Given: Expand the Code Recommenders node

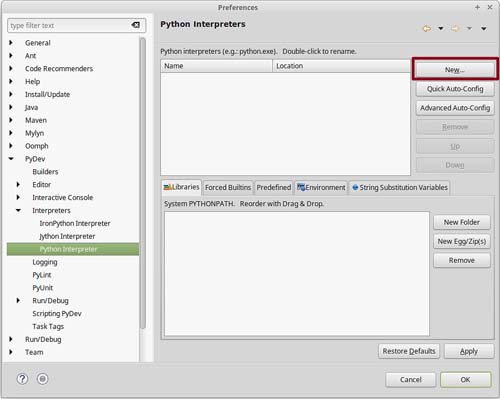Looking at the screenshot, I should [11, 68].
